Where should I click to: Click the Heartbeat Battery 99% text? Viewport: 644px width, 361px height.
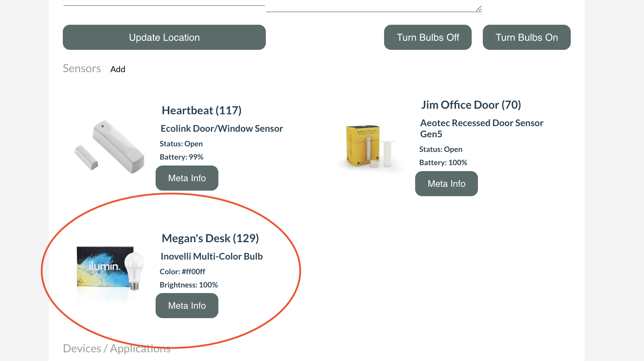coord(181,157)
